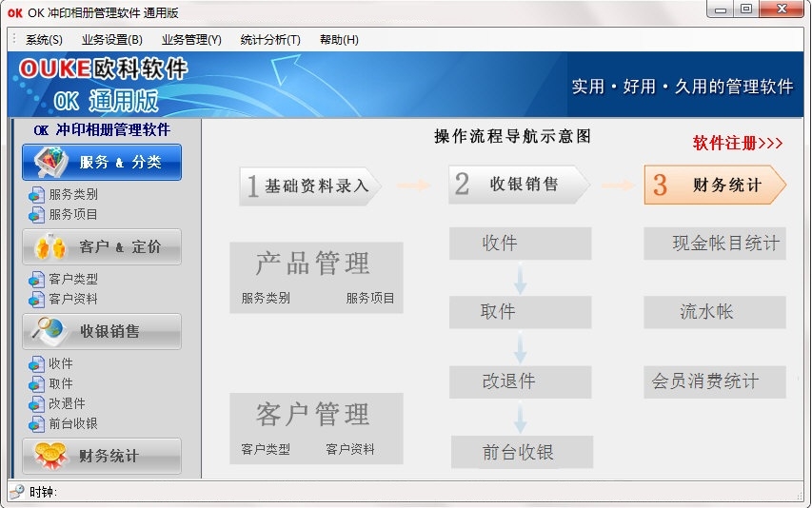812x508 pixels.
Task: Select step 3 财务统计 in flowchart
Action: click(x=715, y=185)
